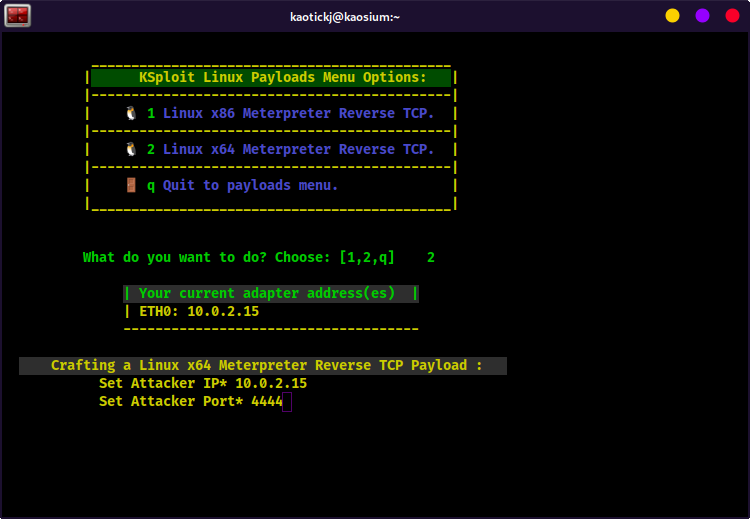Viewport: 750px width, 519px height.
Task: Click the penguin icon beside option 2
Action: pos(131,149)
